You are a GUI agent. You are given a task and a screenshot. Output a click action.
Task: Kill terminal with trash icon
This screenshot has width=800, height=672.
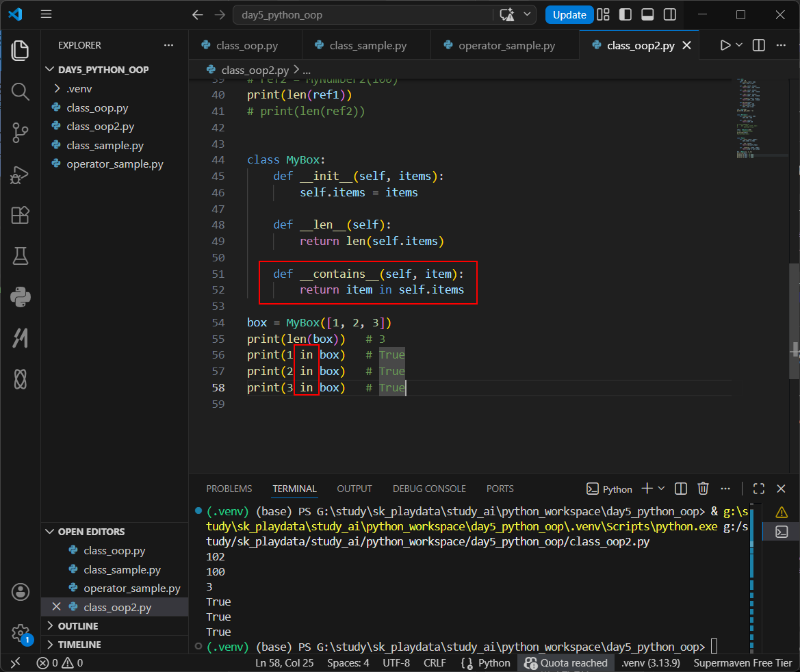pos(703,489)
